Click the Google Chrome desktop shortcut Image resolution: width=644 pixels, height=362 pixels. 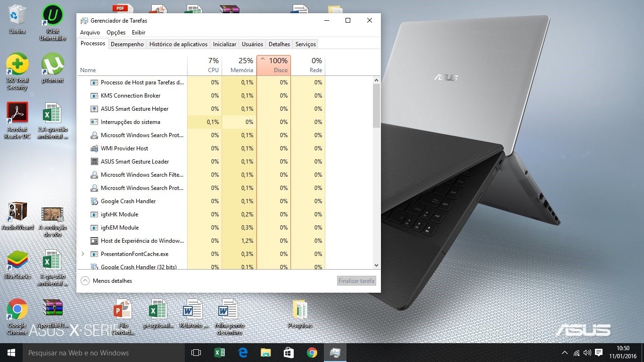[x=17, y=317]
